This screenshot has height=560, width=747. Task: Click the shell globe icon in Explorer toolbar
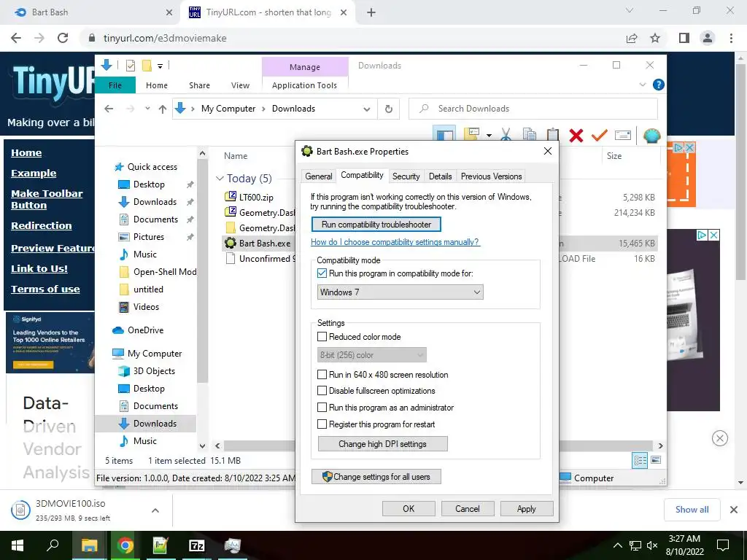pos(651,136)
